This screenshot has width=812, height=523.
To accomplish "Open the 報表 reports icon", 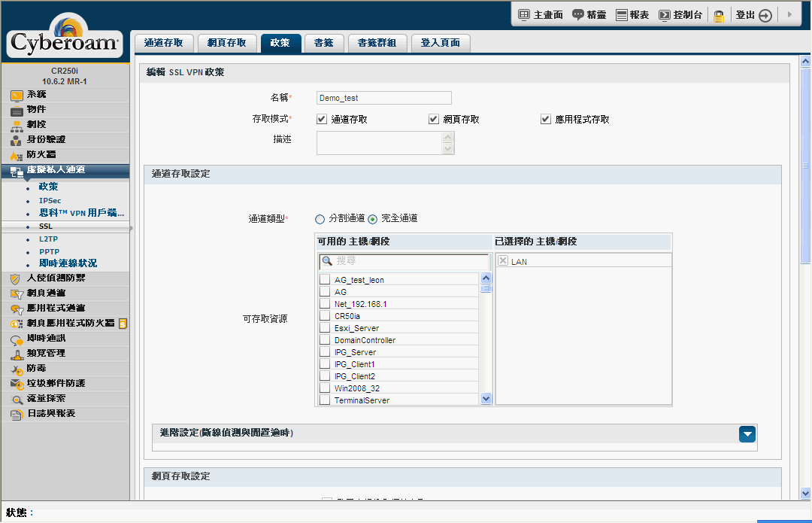I will click(622, 15).
